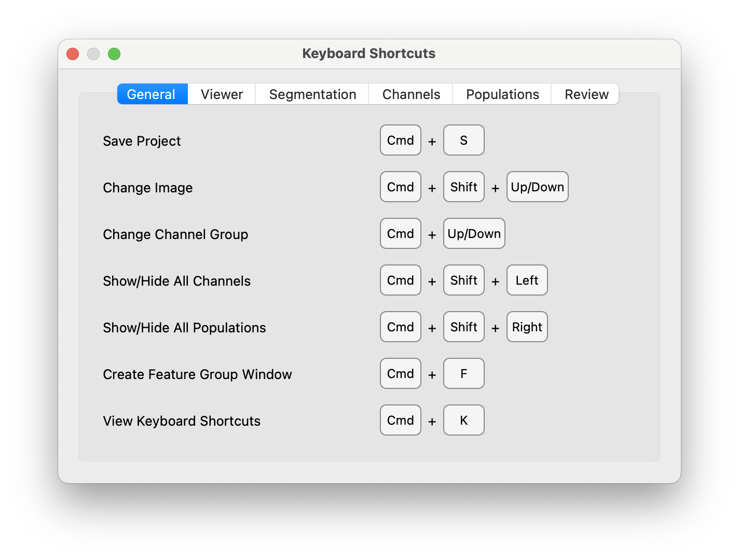Click the F key for Create Feature Group Window
This screenshot has height=560, width=739.
coord(463,373)
